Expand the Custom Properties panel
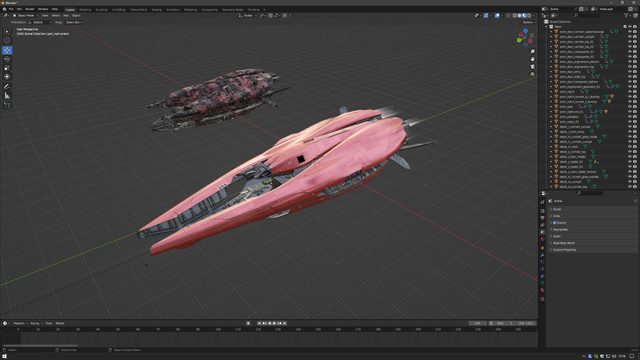The width and height of the screenshot is (640, 360). point(594,250)
